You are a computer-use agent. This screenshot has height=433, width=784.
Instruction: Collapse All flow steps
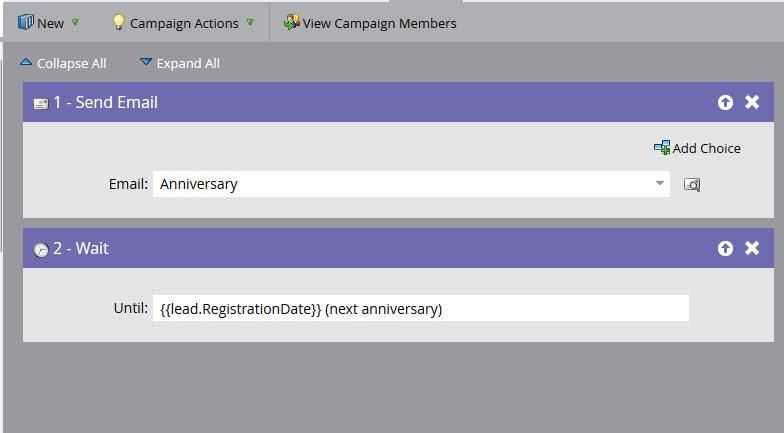click(x=62, y=63)
